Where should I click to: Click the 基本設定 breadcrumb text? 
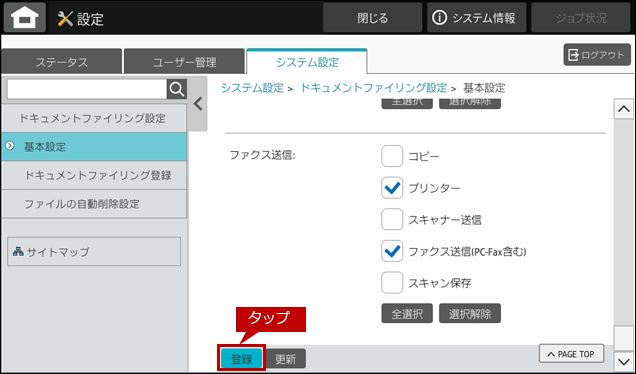click(484, 88)
